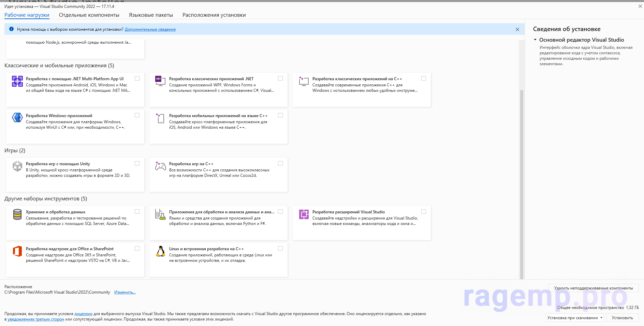Enable the Office and SharePoint add-ins checkbox
The height and width of the screenshot is (326, 644).
coord(137,249)
